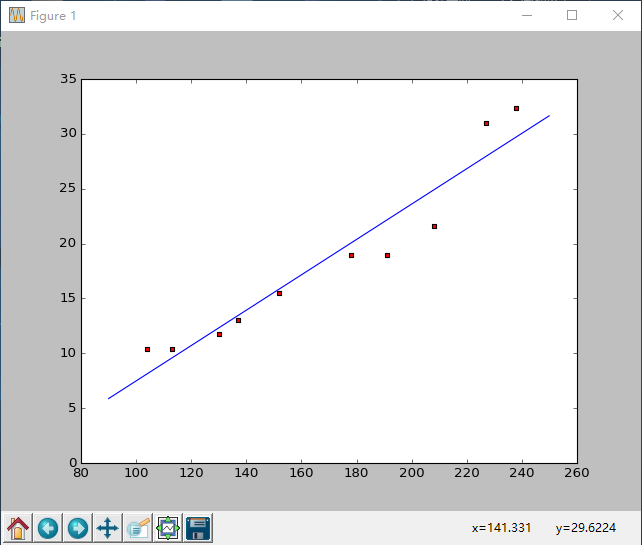Go back to the previous view
This screenshot has width=642, height=545.
point(47,527)
